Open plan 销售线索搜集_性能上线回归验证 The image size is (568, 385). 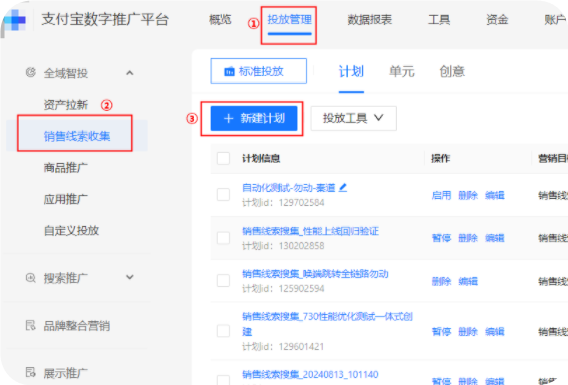(x=310, y=231)
